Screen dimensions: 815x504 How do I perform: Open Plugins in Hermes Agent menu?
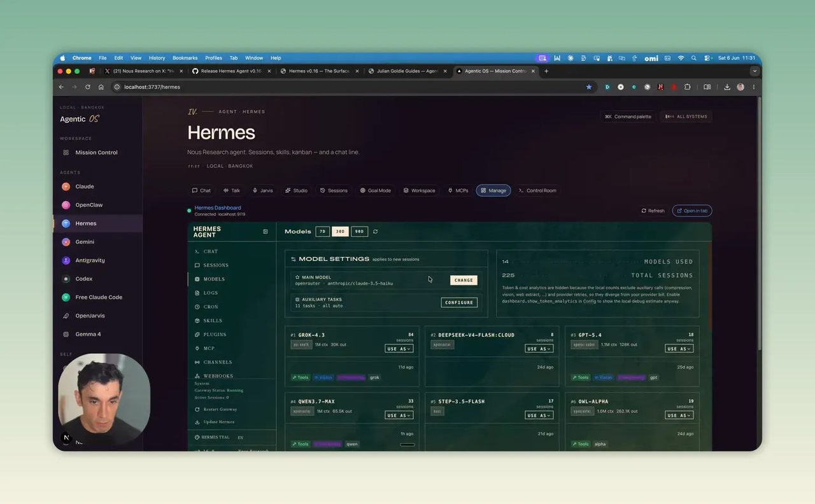215,335
